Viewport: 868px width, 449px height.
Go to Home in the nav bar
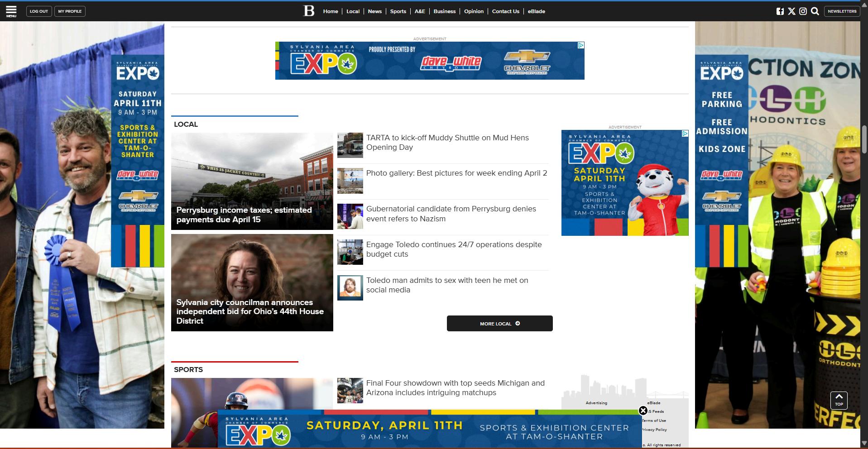[x=331, y=11]
